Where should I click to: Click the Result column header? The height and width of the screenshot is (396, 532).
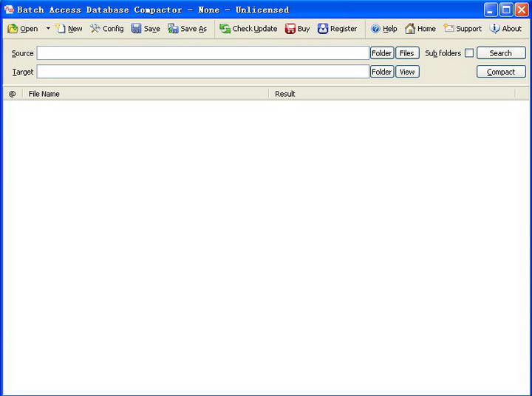[392, 94]
